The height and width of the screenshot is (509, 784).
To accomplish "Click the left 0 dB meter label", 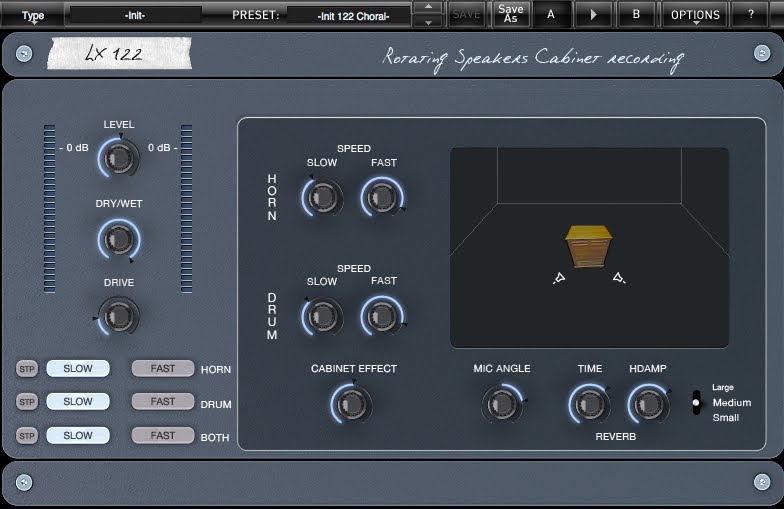I will (74, 148).
